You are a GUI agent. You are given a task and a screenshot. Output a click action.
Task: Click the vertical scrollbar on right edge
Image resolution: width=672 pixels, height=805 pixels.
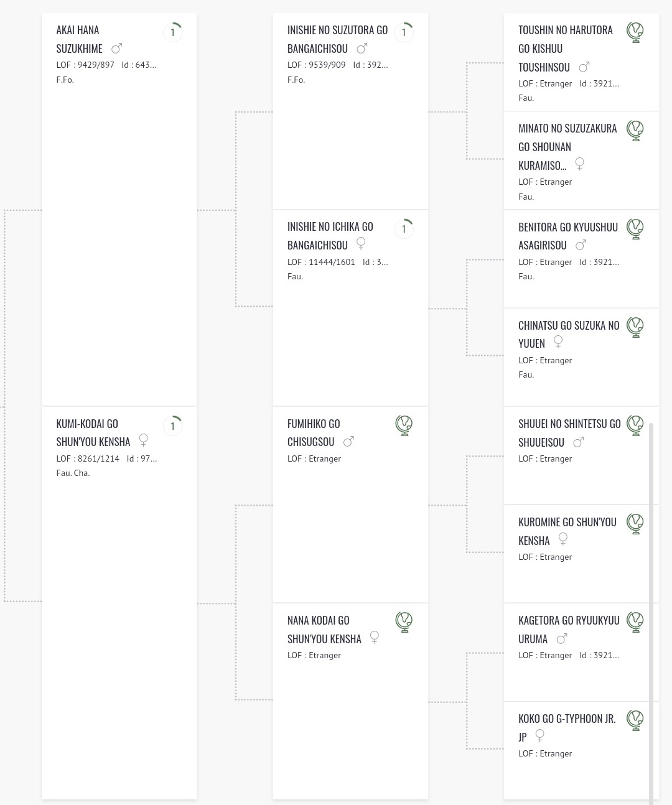pyautogui.click(x=651, y=613)
